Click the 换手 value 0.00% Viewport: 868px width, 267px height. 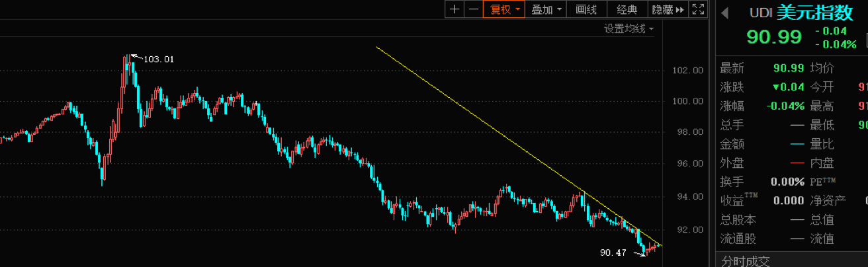[787, 181]
